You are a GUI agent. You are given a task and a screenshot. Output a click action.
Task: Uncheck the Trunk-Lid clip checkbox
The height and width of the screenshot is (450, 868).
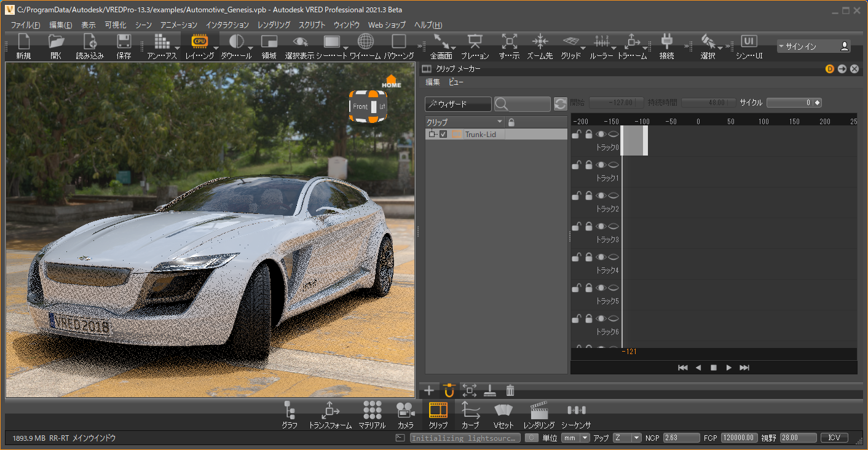click(443, 135)
